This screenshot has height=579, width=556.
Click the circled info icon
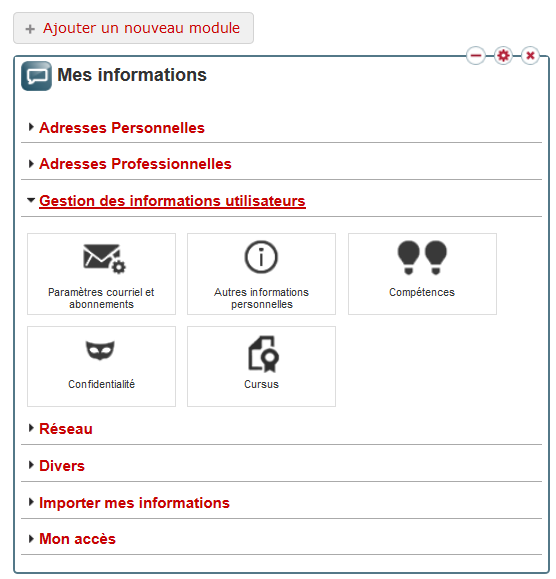261,257
